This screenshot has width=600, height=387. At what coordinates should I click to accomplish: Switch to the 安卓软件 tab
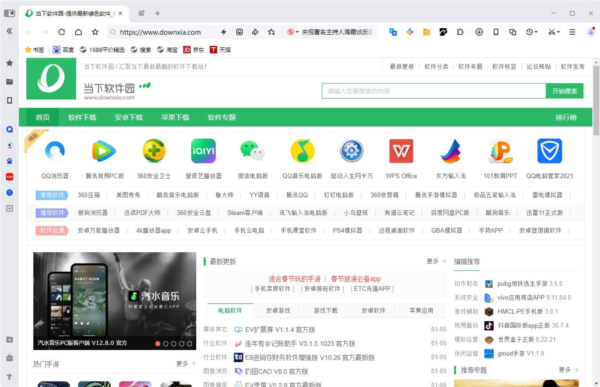(373, 310)
